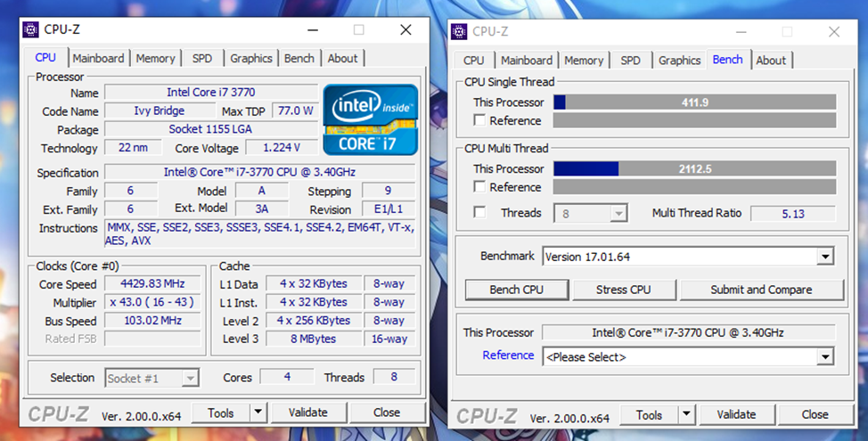Image resolution: width=868 pixels, height=441 pixels.
Task: Open About tab in right Bench window
Action: [771, 61]
